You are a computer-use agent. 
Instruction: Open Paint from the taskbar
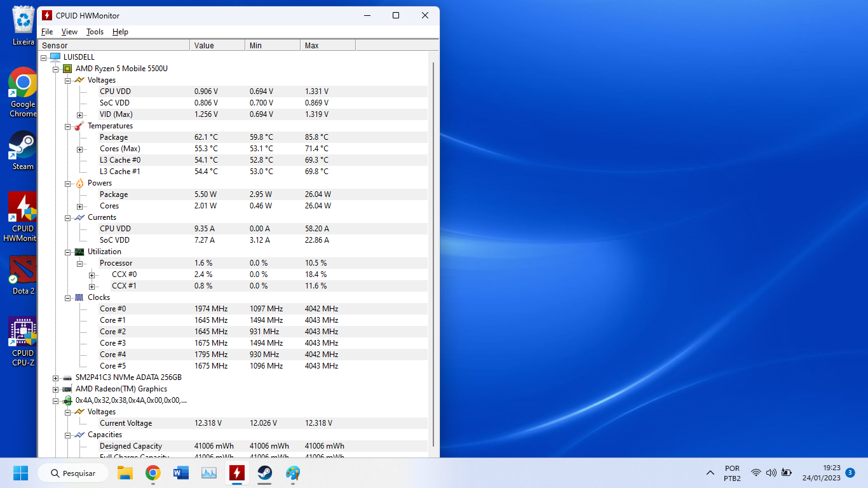click(x=293, y=473)
